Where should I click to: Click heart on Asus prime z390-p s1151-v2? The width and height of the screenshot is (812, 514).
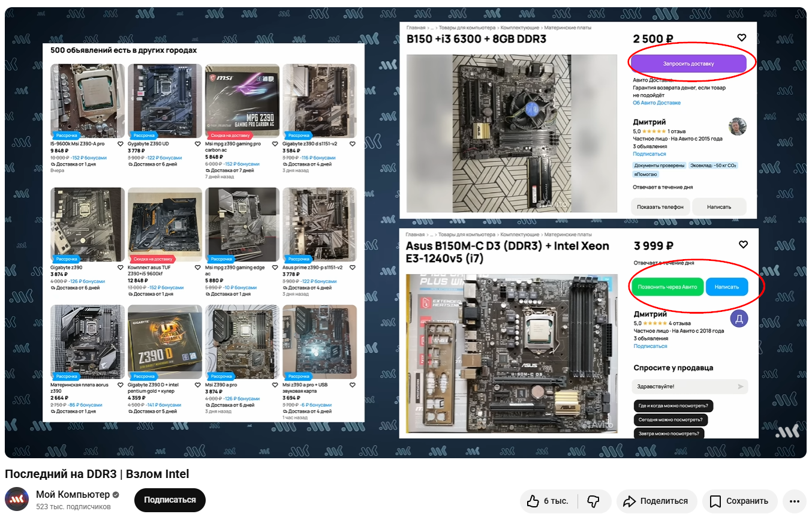pyautogui.click(x=353, y=267)
